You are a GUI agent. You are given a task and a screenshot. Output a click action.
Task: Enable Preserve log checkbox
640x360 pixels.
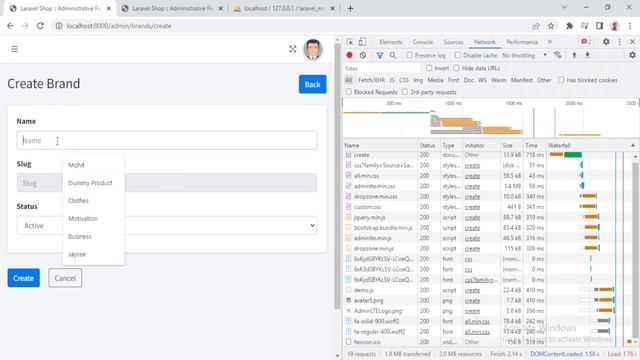(x=409, y=55)
